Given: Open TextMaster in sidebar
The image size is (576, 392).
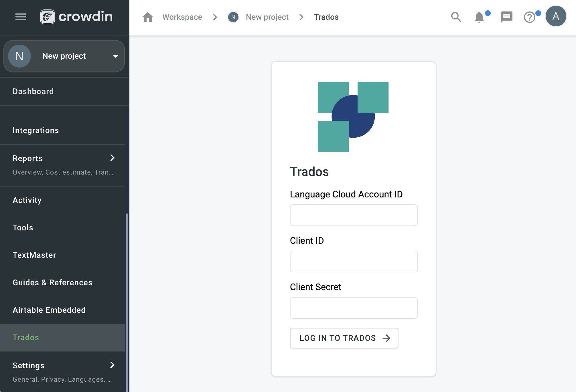Looking at the screenshot, I should (62, 255).
